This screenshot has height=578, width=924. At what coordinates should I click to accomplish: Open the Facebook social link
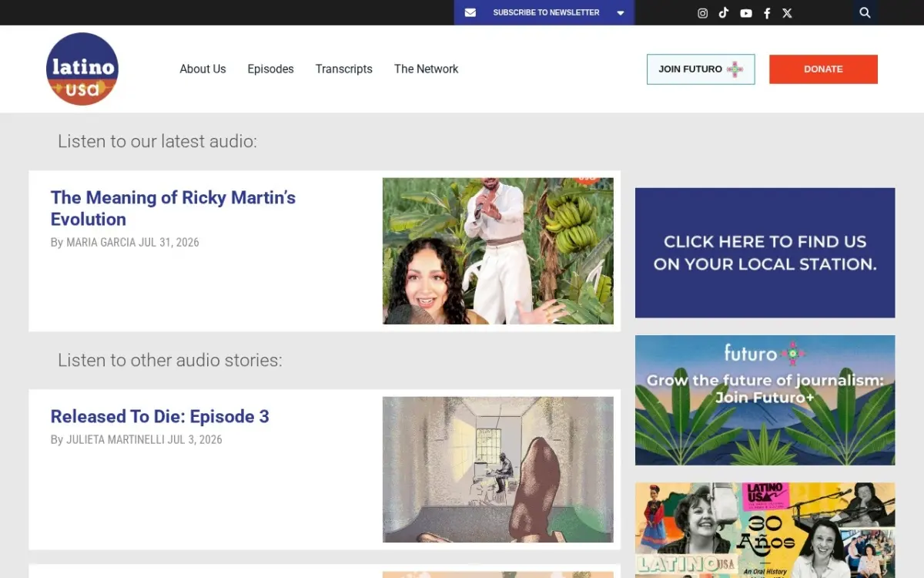coord(767,13)
